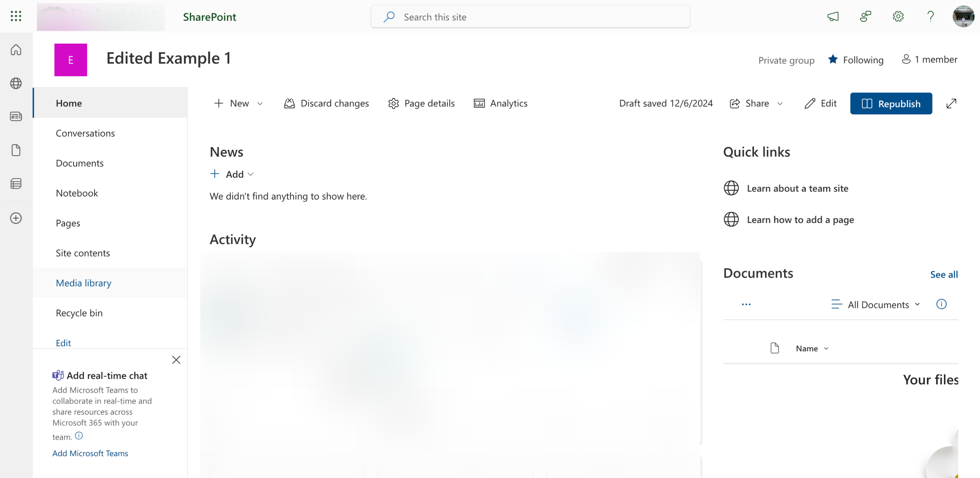Open the news feed icon in left rail
Viewport: 980px width, 478px height.
click(x=16, y=116)
